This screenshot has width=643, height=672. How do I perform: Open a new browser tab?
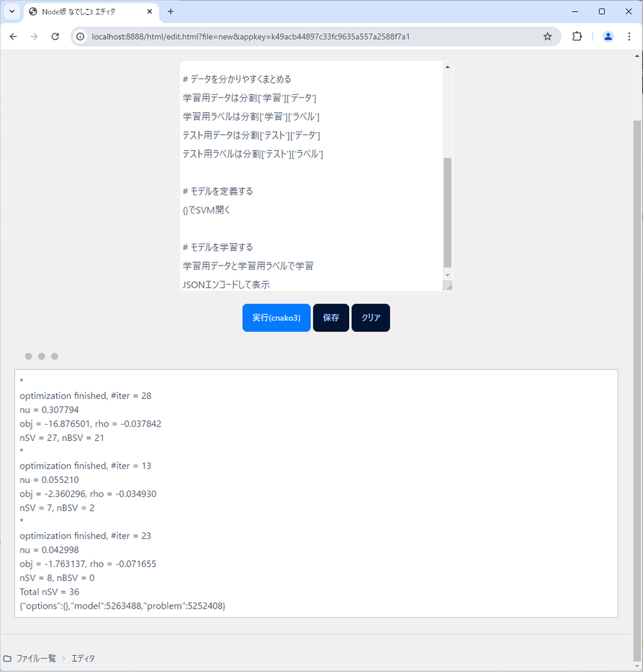(x=171, y=11)
